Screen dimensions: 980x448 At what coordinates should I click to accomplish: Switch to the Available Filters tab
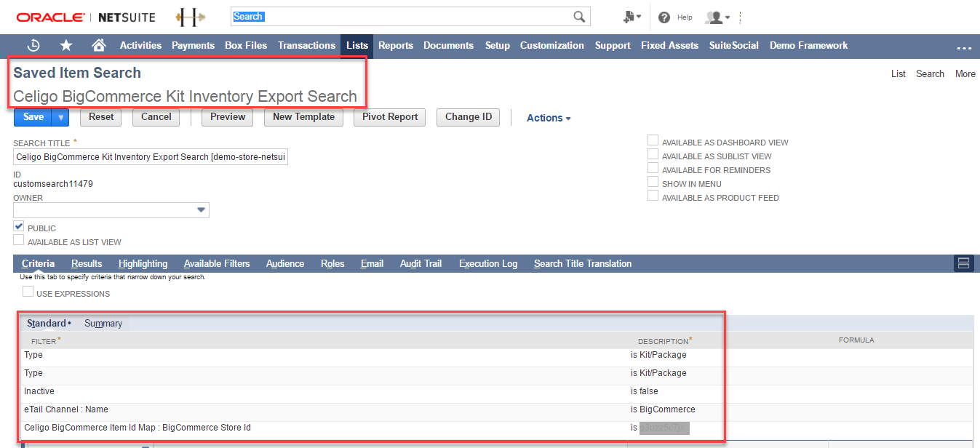click(x=217, y=263)
